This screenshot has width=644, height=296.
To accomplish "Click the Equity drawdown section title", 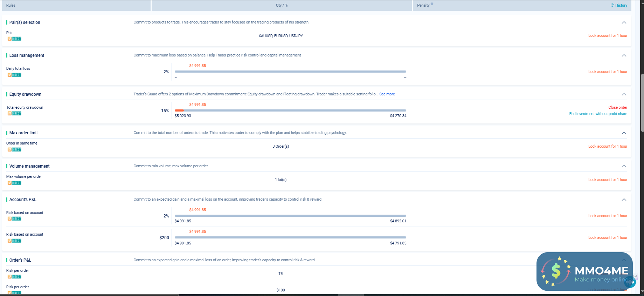I will point(25,94).
